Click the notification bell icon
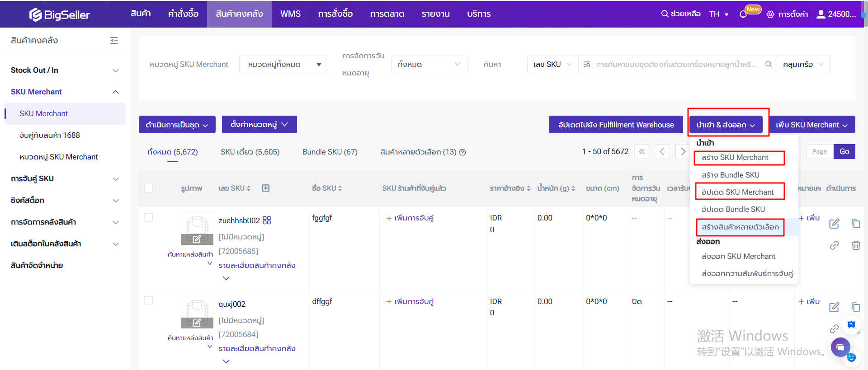Image resolution: width=868 pixels, height=370 pixels. 743,14
